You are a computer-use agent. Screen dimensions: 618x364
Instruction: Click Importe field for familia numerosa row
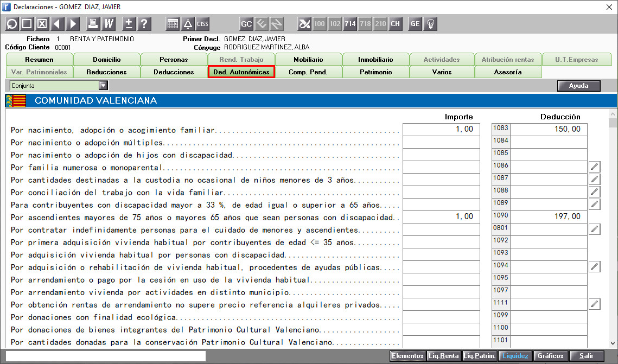(442, 167)
